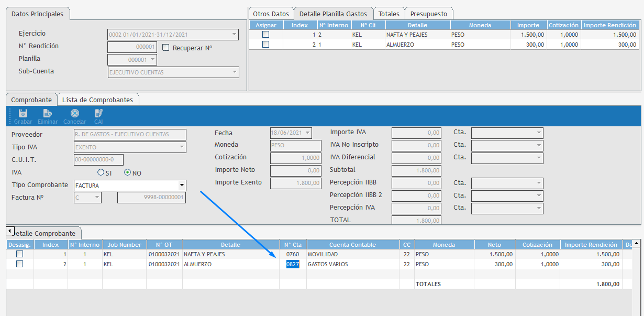Click the highlighted 0827 account cell
The width and height of the screenshot is (644, 316).
pyautogui.click(x=293, y=264)
